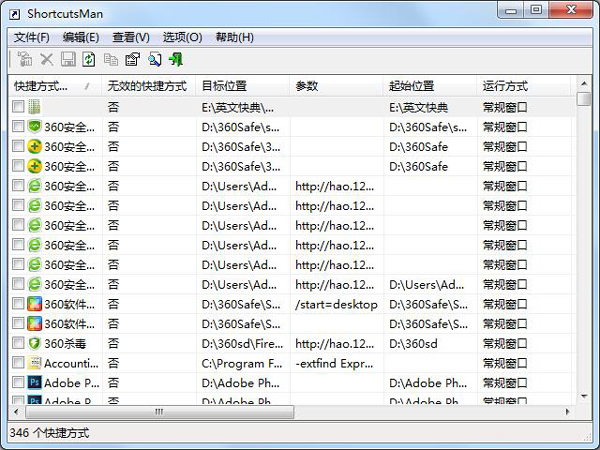
Task: Click the vertical scrollbar thumb
Action: pos(584,99)
